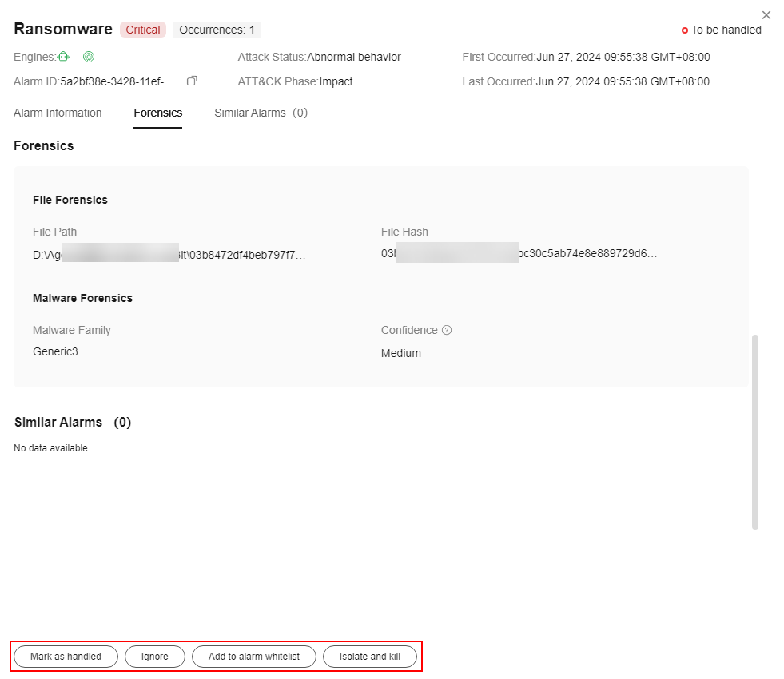Switch to the Alarm Information tab
The image size is (784, 679).
click(x=58, y=113)
